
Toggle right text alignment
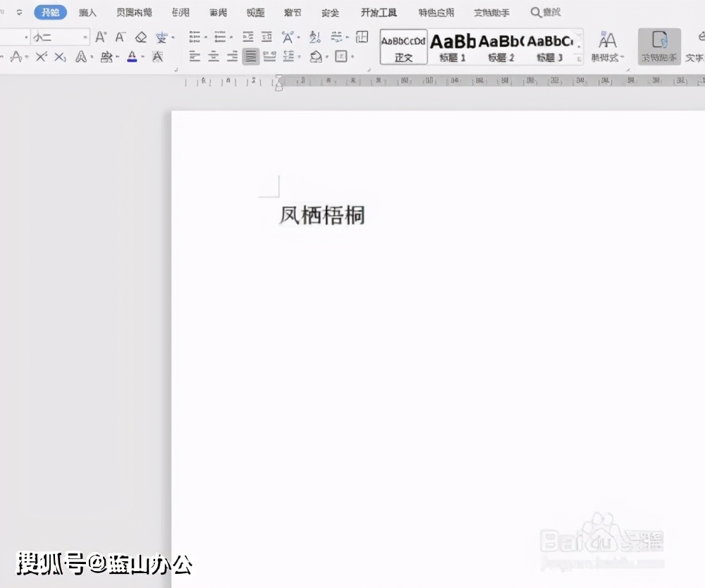(x=232, y=56)
